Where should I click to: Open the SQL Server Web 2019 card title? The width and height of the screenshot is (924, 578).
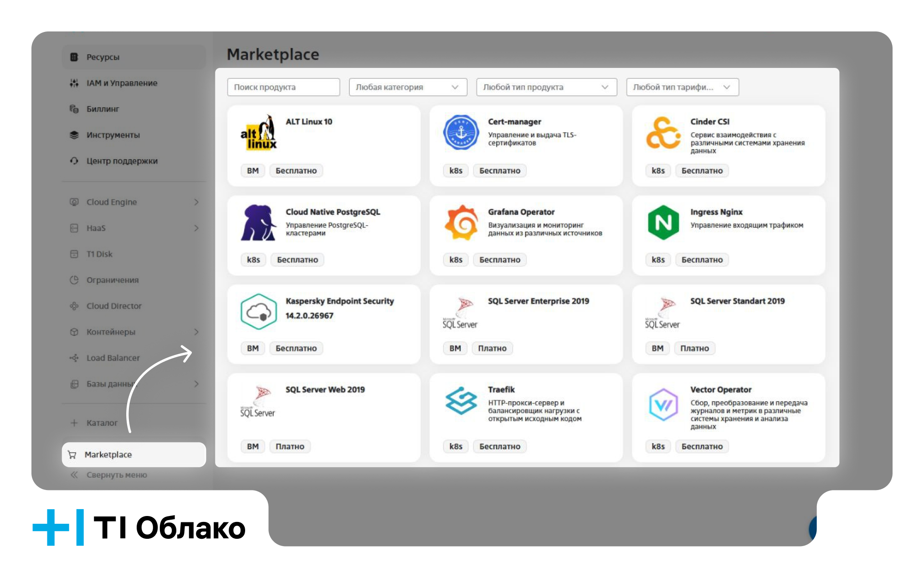point(325,390)
